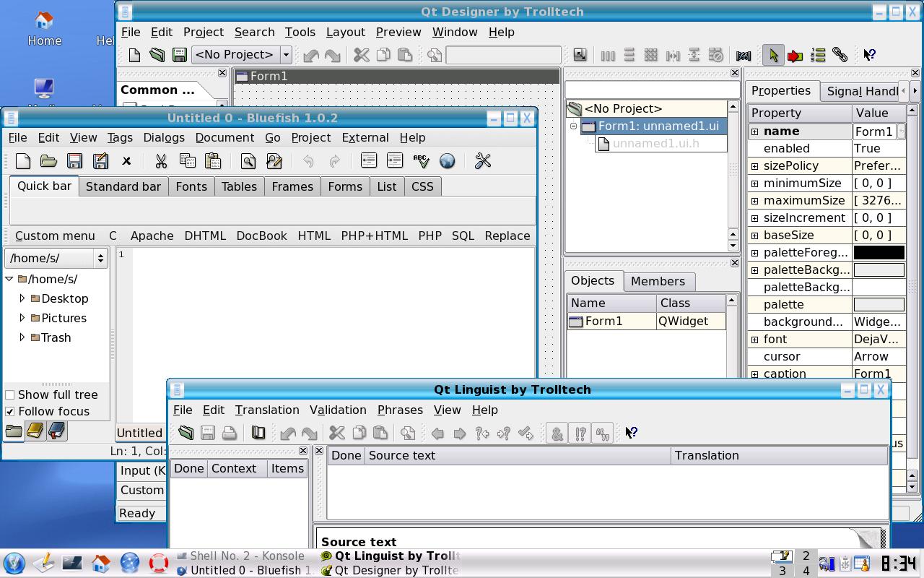Open a file from Qt Designer toolbar
Viewport: 924px width, 578px height.
pyautogui.click(x=157, y=55)
